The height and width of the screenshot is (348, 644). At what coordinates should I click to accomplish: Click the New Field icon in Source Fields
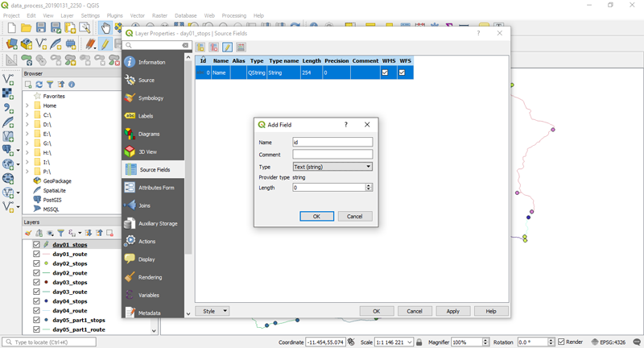pyautogui.click(x=200, y=48)
